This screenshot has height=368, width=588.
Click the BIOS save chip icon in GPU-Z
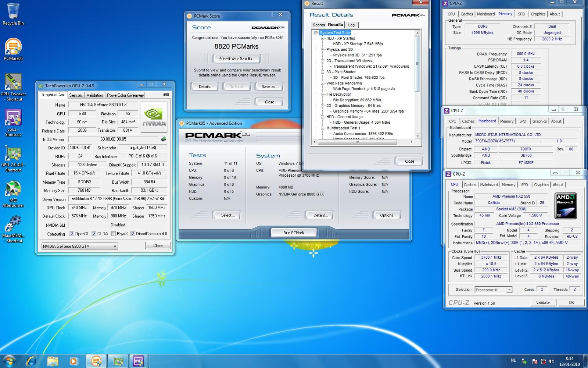[164, 139]
